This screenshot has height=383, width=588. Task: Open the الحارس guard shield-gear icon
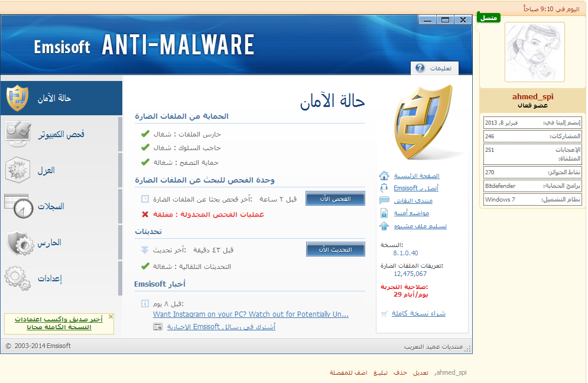(20, 242)
